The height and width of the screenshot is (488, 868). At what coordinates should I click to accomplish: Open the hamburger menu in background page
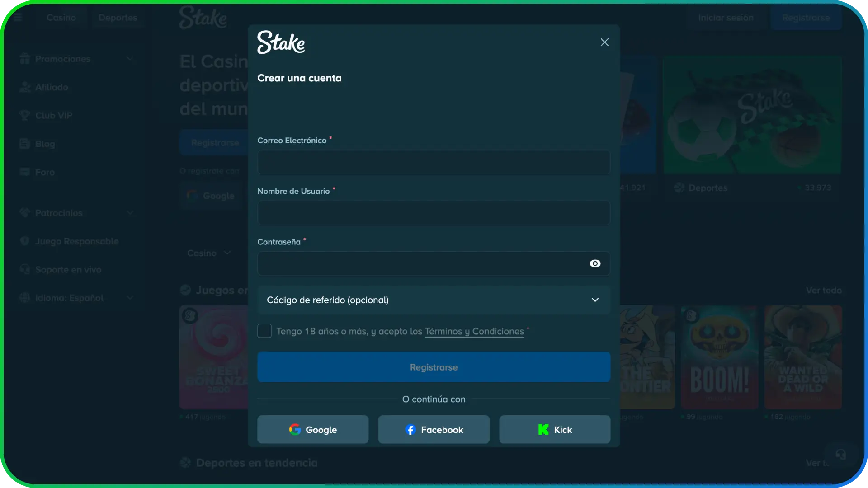coord(18,18)
